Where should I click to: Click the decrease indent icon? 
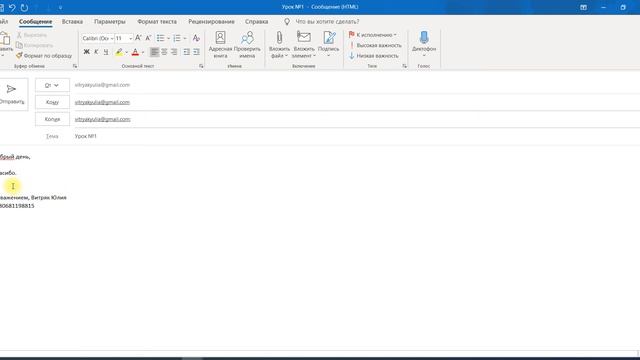187,52
